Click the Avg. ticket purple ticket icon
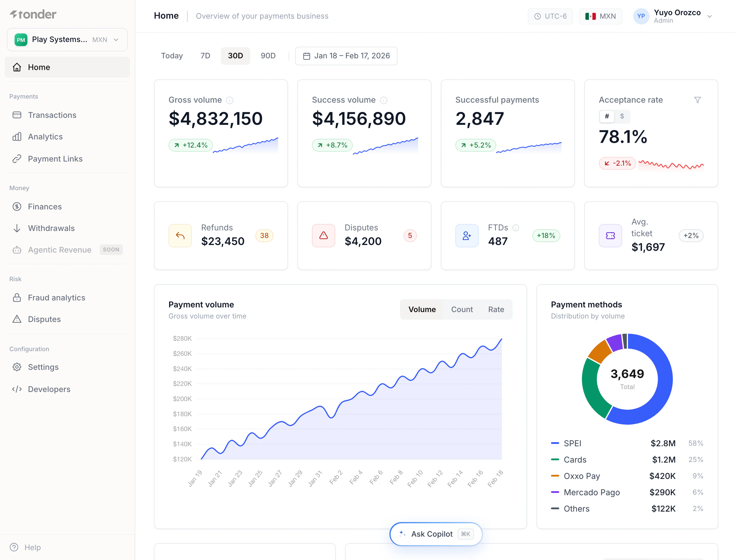Image resolution: width=737 pixels, height=560 pixels. [610, 236]
